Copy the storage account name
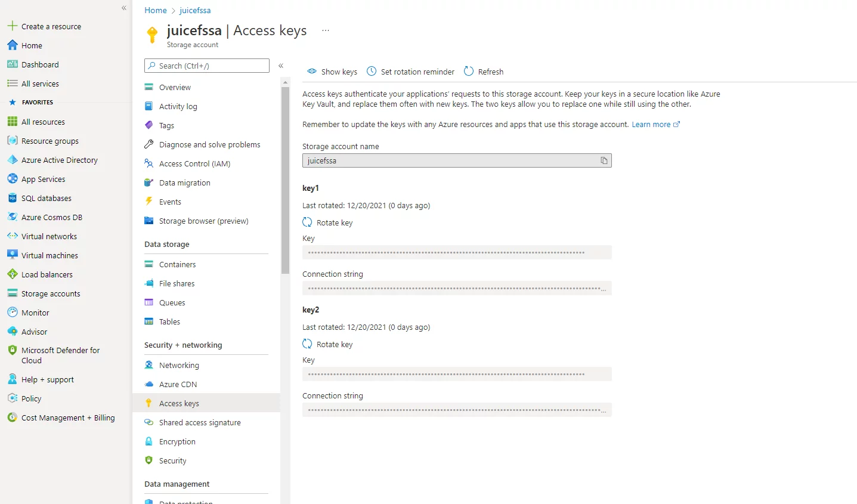 604,160
